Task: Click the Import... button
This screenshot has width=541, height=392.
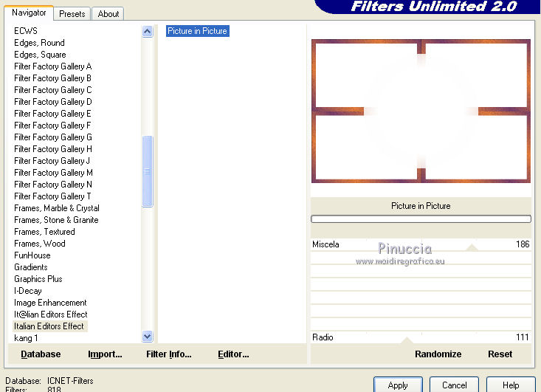Action: pos(105,354)
